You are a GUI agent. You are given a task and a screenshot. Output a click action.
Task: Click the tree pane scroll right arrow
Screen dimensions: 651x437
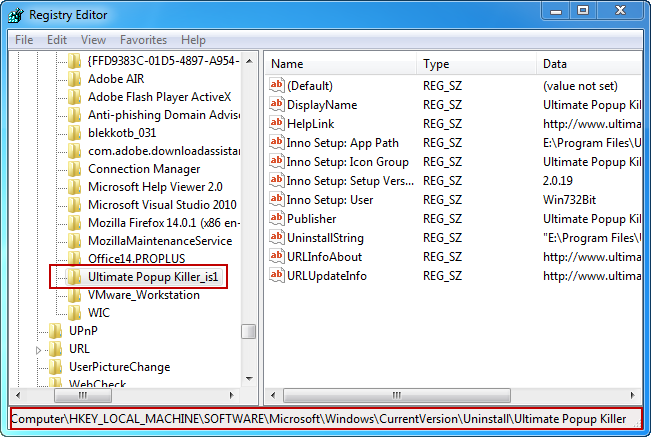point(232,395)
